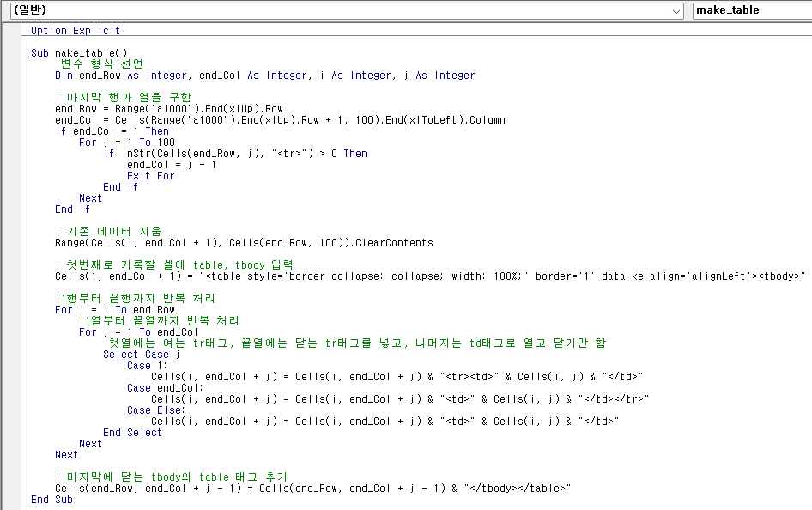The width and height of the screenshot is (812, 510).
Task: Click the 'End Sub' line
Action: [52, 500]
